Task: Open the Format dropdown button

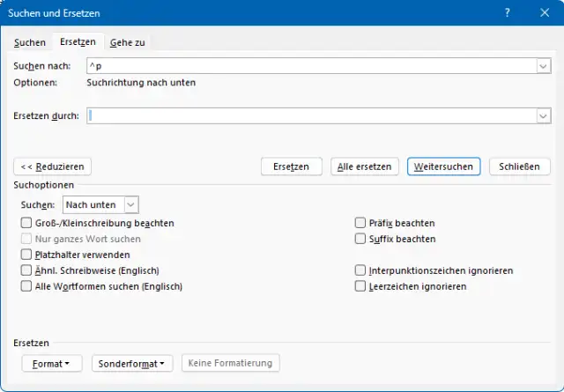Action: click(51, 363)
